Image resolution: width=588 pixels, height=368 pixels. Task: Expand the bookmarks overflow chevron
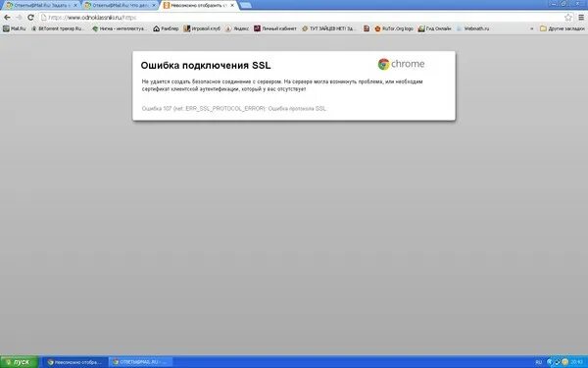point(531,28)
